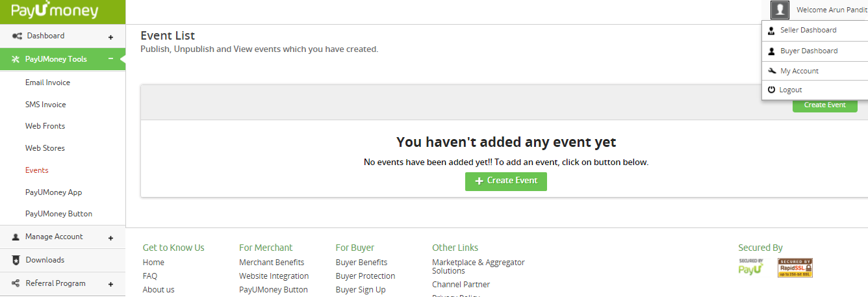Click top-right Create Event button under menu
The height and width of the screenshot is (297, 868).
tap(824, 105)
